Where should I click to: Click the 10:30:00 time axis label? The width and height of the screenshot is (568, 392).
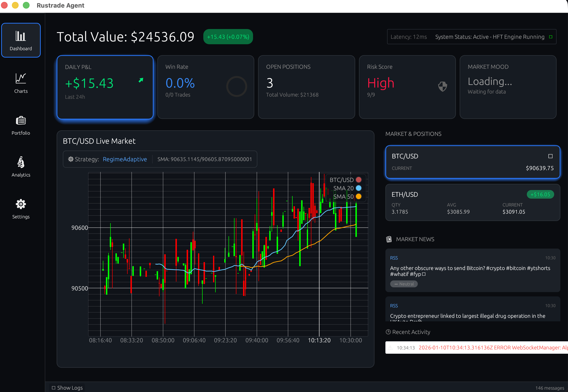(350, 340)
